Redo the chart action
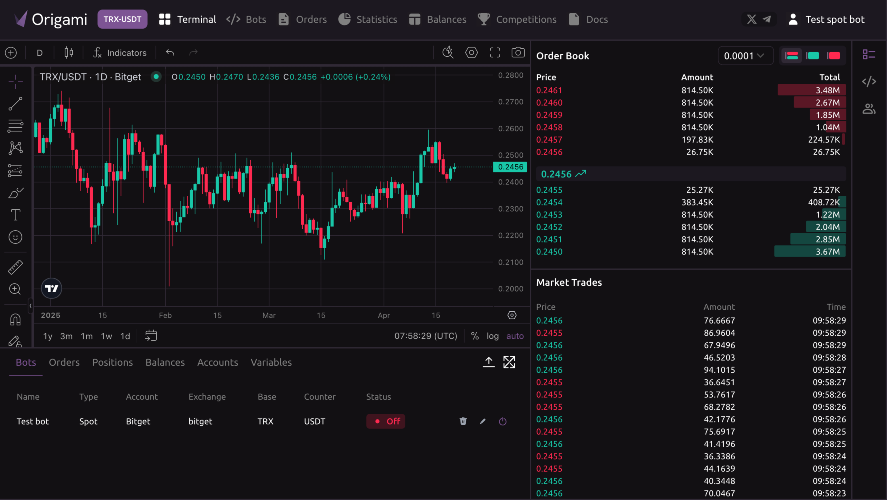This screenshot has width=887, height=500. click(193, 53)
